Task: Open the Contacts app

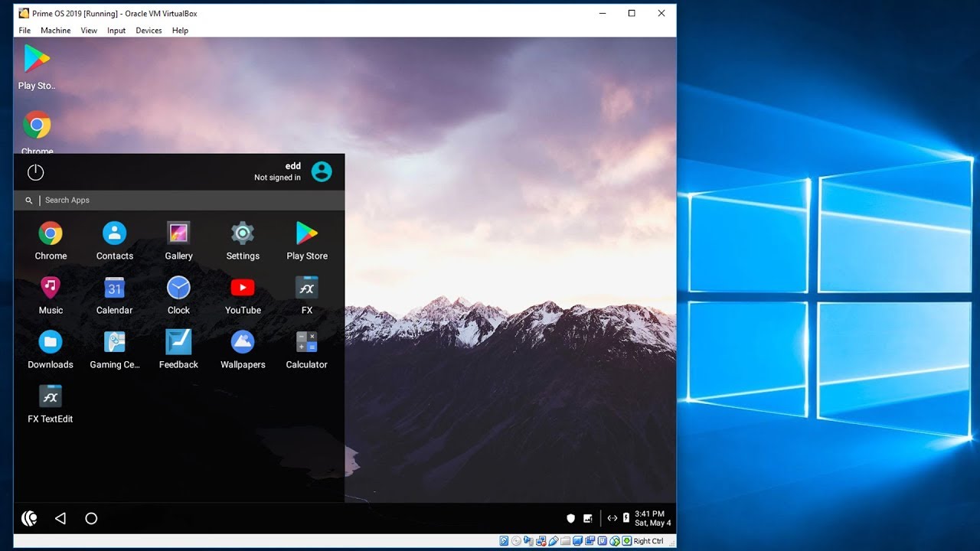Action: 115,240
